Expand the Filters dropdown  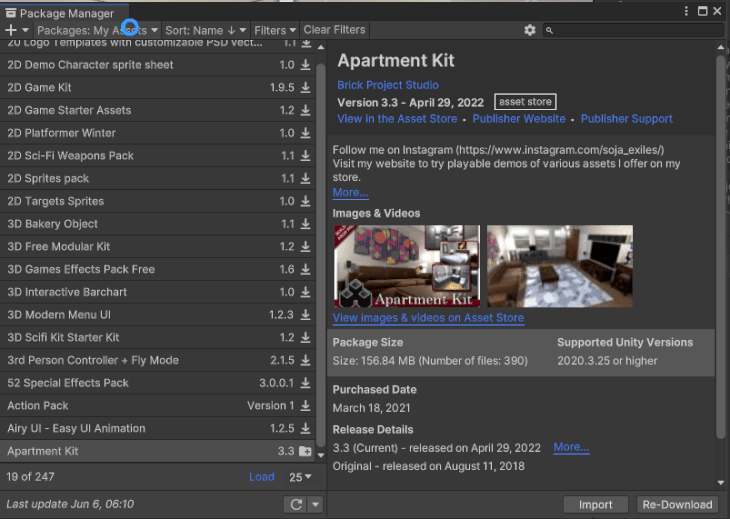click(x=275, y=30)
